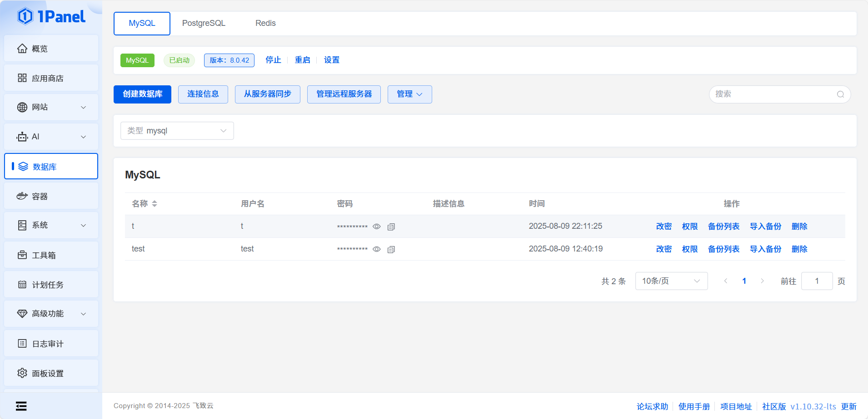Click the 前往 page number input
Image resolution: width=868 pixels, height=419 pixels.
(817, 281)
